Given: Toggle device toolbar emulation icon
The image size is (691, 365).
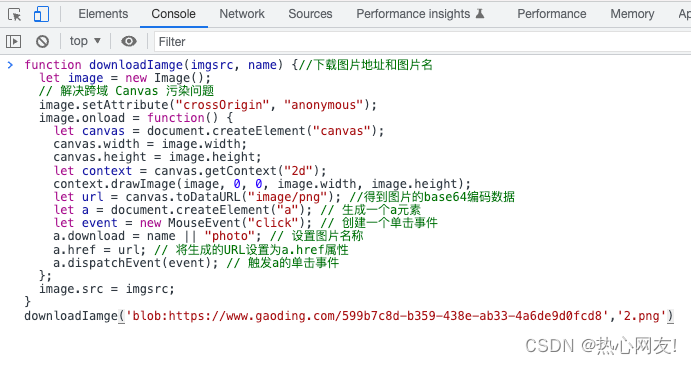Looking at the screenshot, I should pyautogui.click(x=41, y=14).
